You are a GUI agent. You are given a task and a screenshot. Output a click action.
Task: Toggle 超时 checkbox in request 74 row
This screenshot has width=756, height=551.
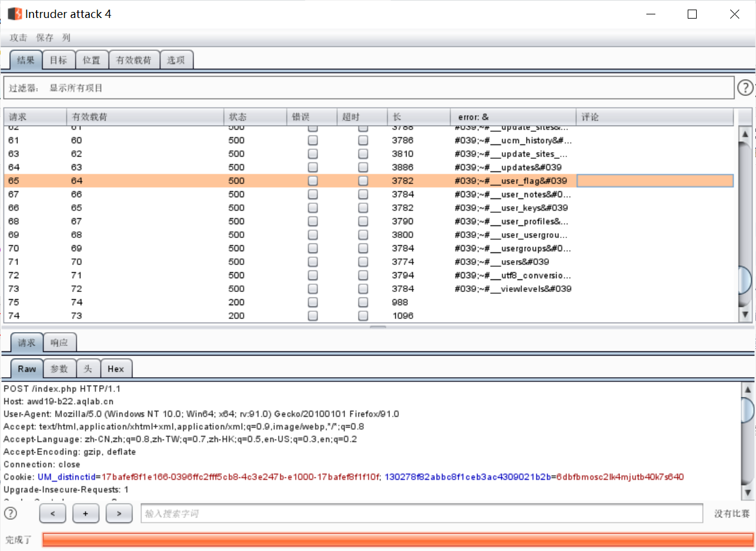[363, 315]
